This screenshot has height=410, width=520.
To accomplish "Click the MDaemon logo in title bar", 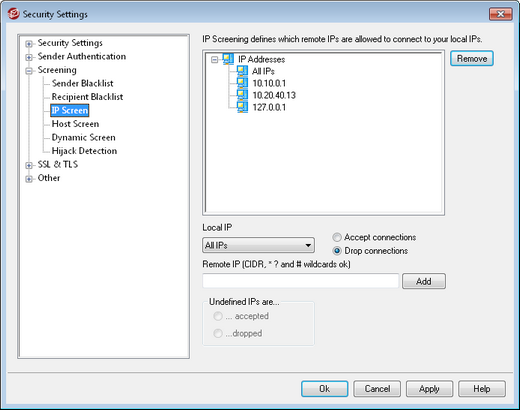I will pyautogui.click(x=14, y=14).
